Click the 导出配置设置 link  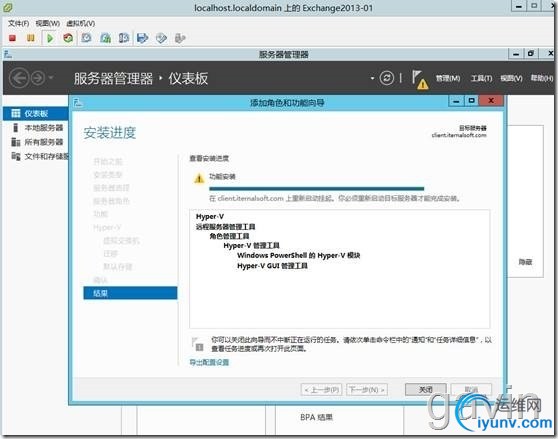(209, 362)
